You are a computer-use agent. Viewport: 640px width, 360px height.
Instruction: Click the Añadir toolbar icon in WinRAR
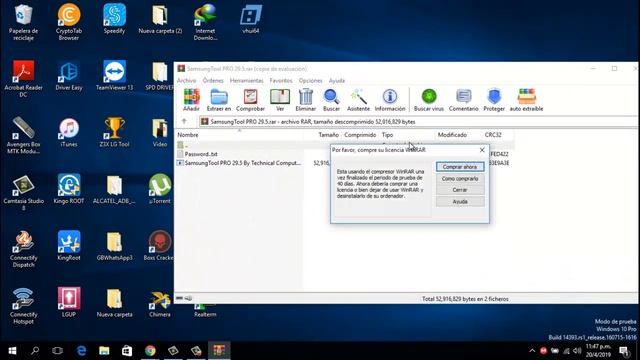pyautogui.click(x=191, y=100)
